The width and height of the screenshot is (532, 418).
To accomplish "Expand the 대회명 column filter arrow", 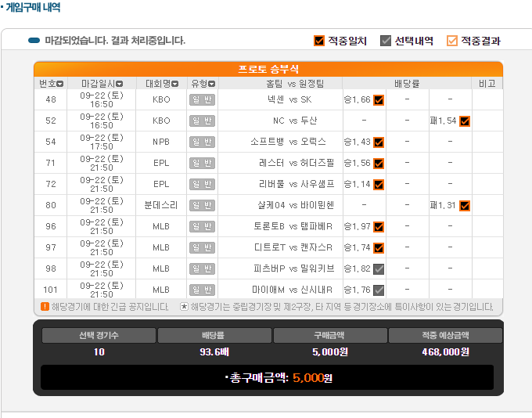I will [175, 84].
